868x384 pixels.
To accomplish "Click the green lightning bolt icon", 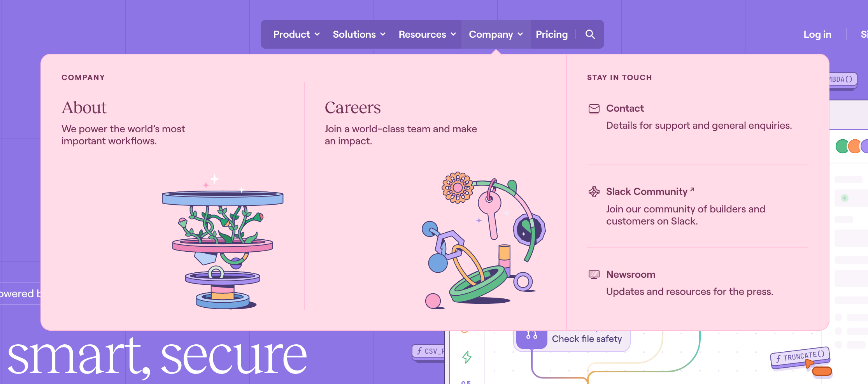I will point(466,357).
